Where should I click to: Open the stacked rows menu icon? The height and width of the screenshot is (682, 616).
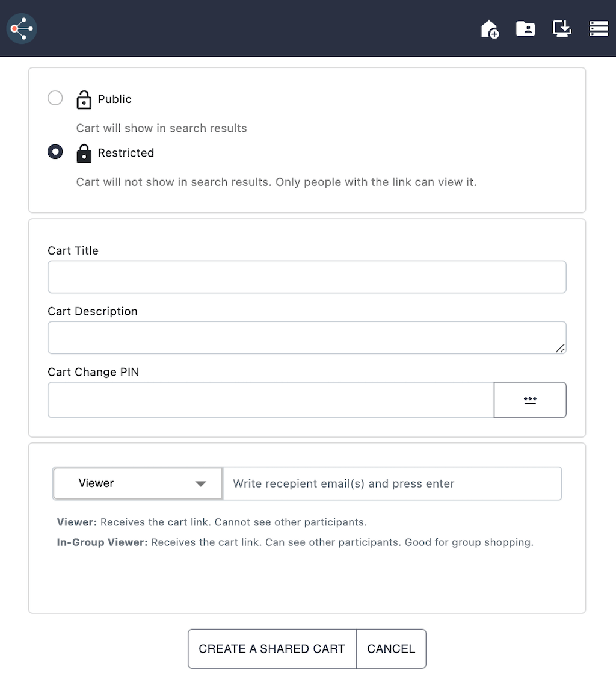[x=599, y=28]
